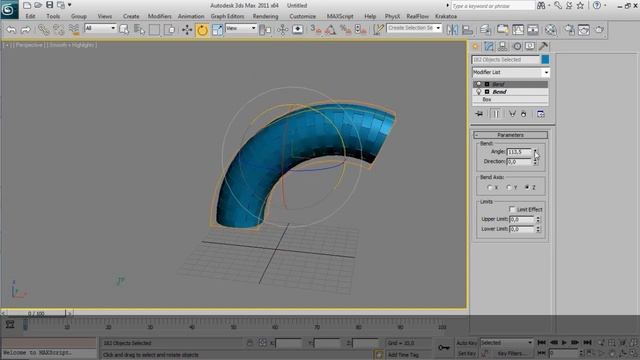Screen dimensions: 640x360
Task: Click the object color swatch
Action: click(x=545, y=60)
